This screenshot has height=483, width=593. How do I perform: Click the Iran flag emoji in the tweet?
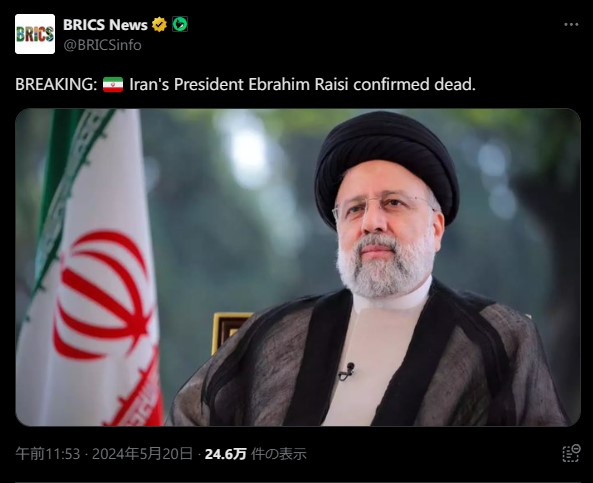pyautogui.click(x=113, y=84)
